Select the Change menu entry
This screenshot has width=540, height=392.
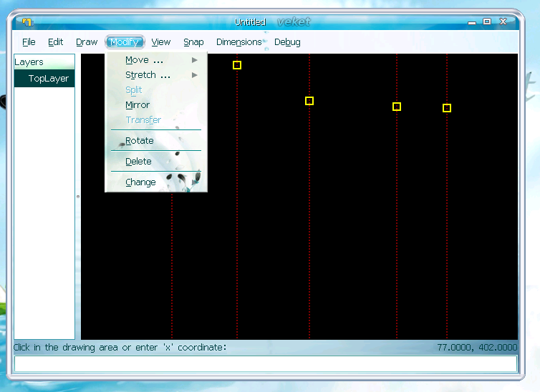(x=155, y=182)
